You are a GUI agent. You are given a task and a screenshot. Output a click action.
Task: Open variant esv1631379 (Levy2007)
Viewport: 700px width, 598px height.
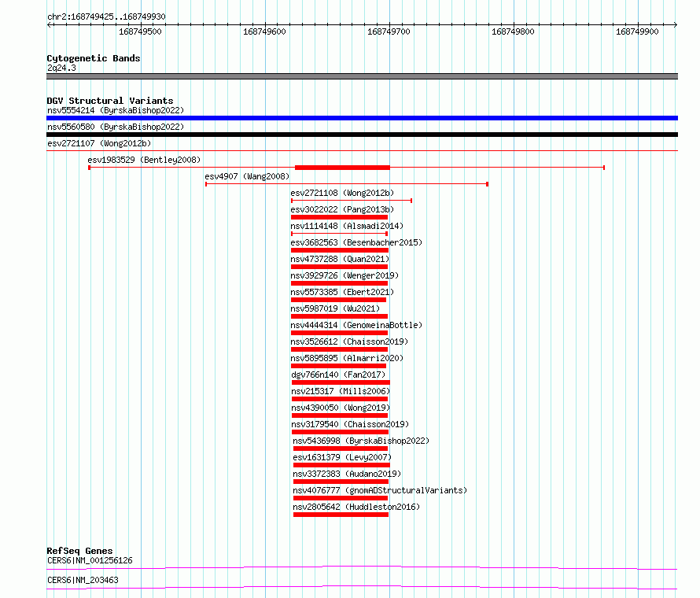(342, 457)
